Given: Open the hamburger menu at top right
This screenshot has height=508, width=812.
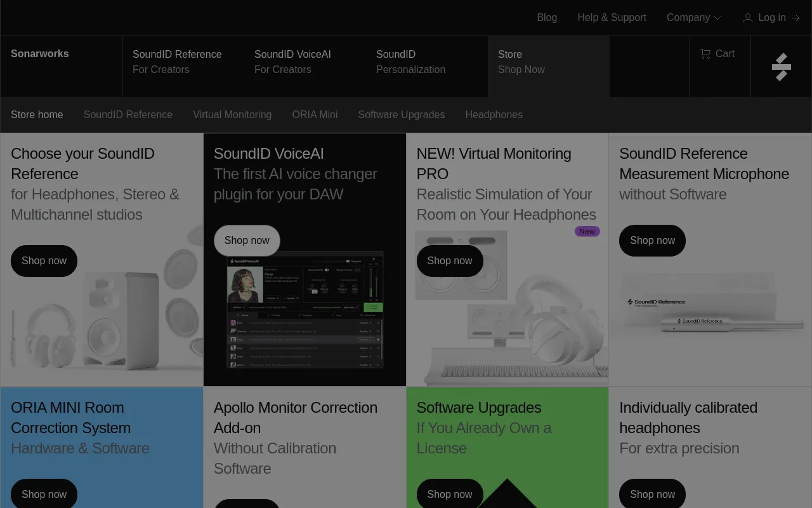Looking at the screenshot, I should [781, 67].
